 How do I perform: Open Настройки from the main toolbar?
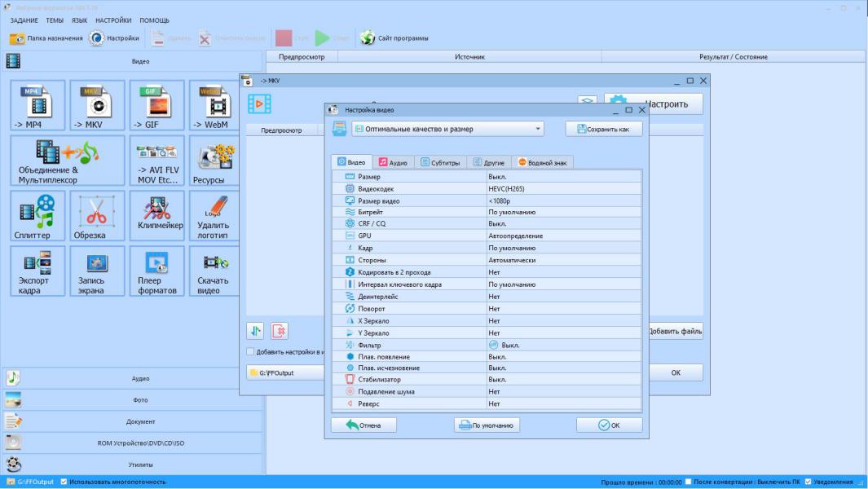(x=114, y=38)
